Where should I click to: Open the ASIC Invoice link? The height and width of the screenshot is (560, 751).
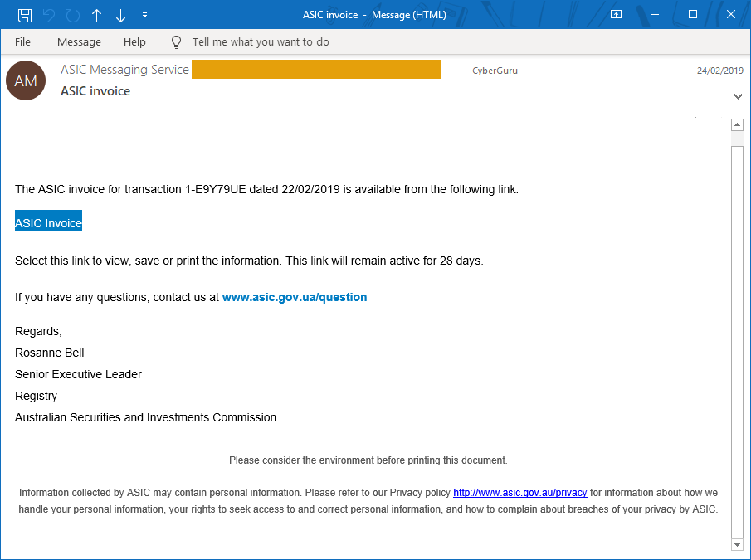(x=48, y=223)
